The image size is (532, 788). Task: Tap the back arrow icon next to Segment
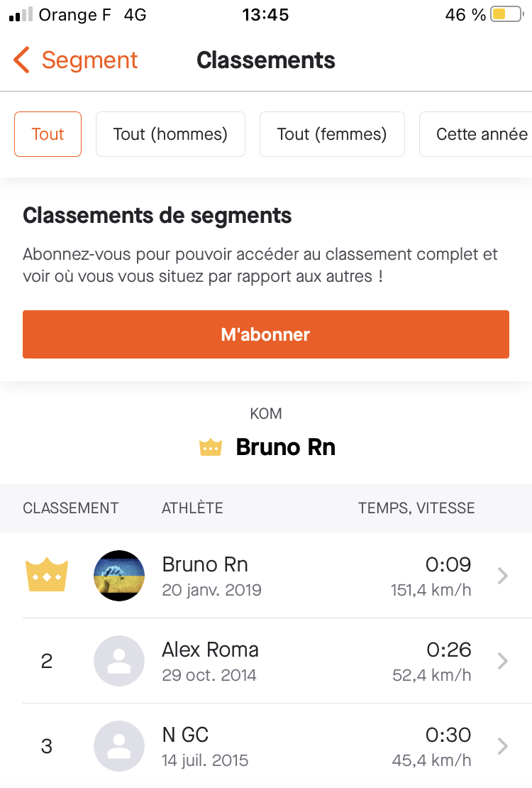[21, 60]
